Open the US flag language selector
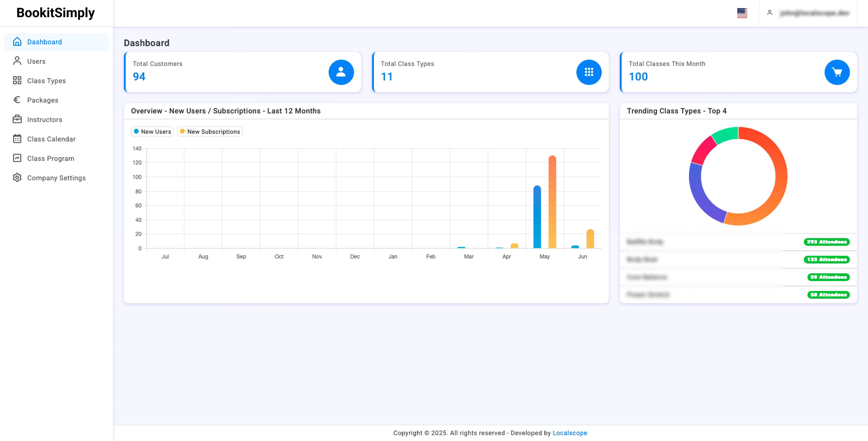This screenshot has height=441, width=868. [742, 13]
